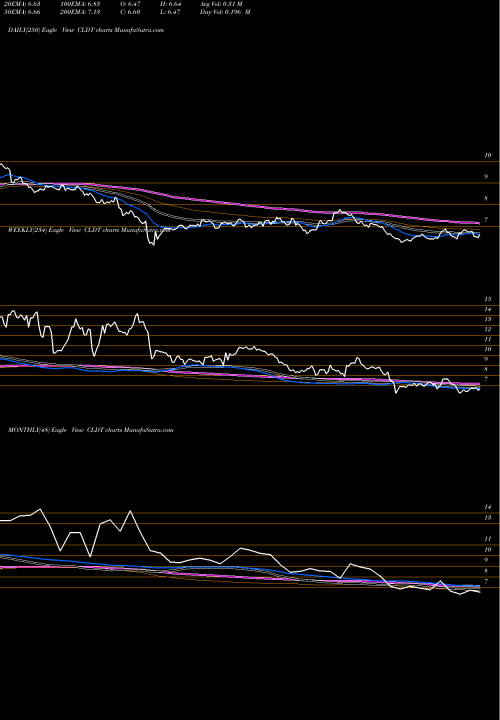This screenshot has width=500, height=720.
Task: Select the low price L: 6.47
Action: (x=170, y=12)
